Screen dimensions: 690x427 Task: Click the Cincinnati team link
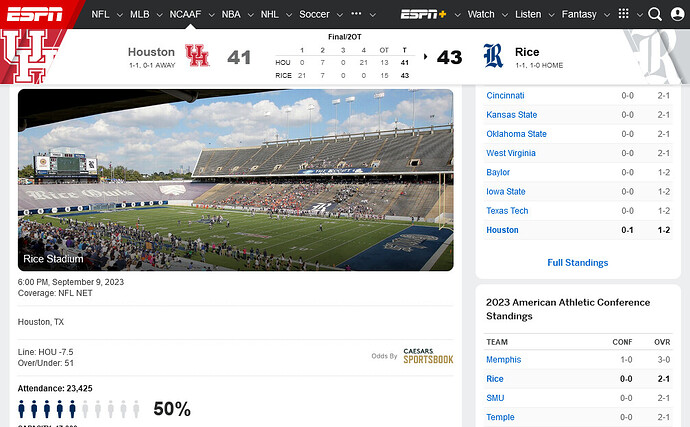tap(505, 96)
